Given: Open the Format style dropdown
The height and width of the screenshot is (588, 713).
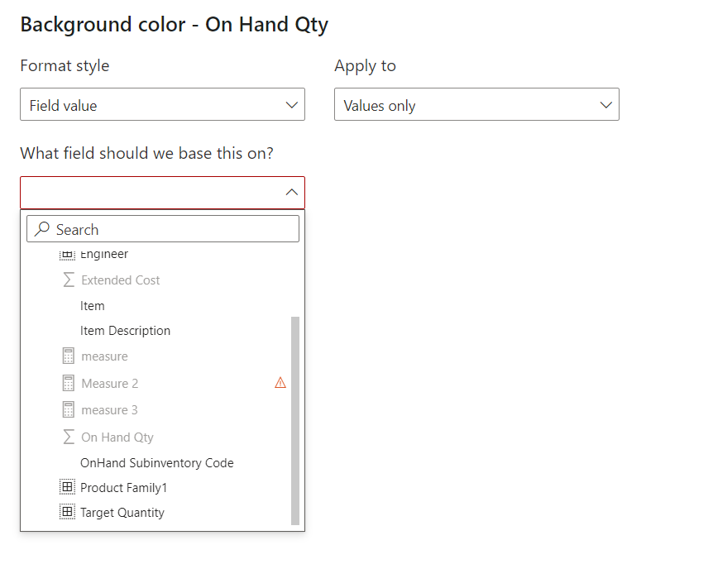Looking at the screenshot, I should pyautogui.click(x=162, y=104).
